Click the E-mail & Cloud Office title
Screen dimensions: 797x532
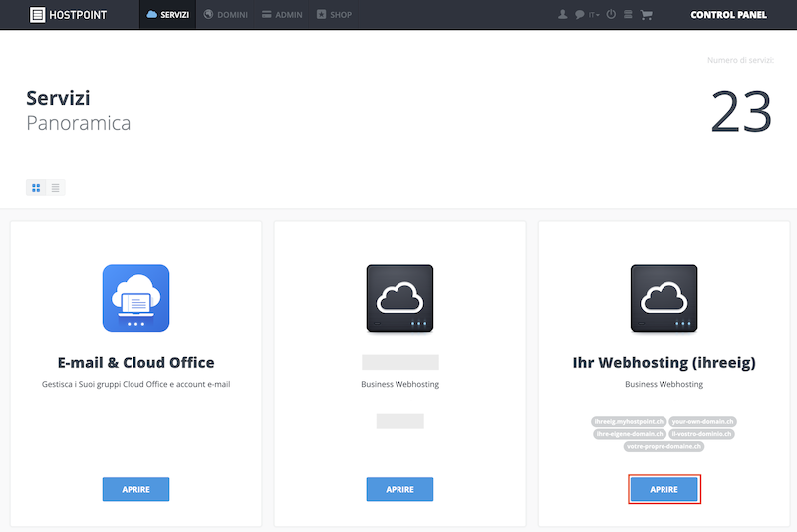tap(135, 363)
